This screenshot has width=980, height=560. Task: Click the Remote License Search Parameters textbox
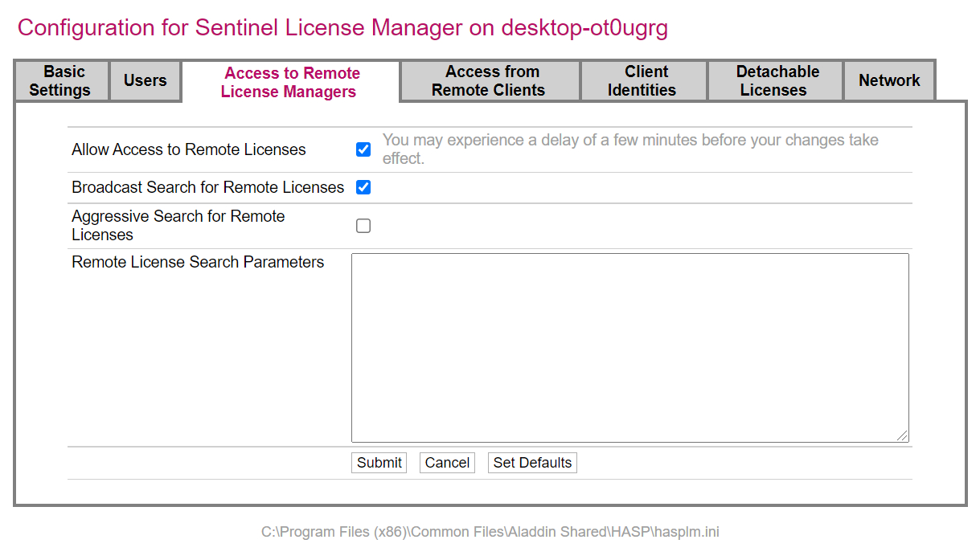630,348
